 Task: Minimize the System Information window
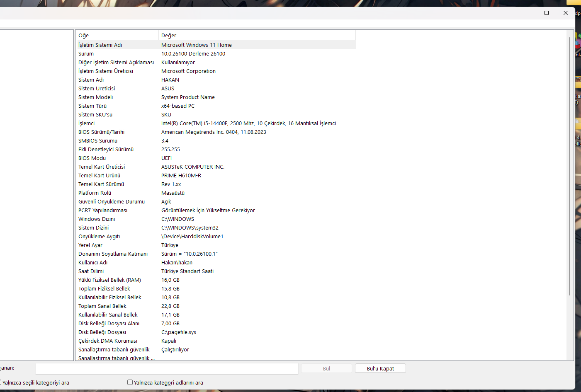pos(528,13)
